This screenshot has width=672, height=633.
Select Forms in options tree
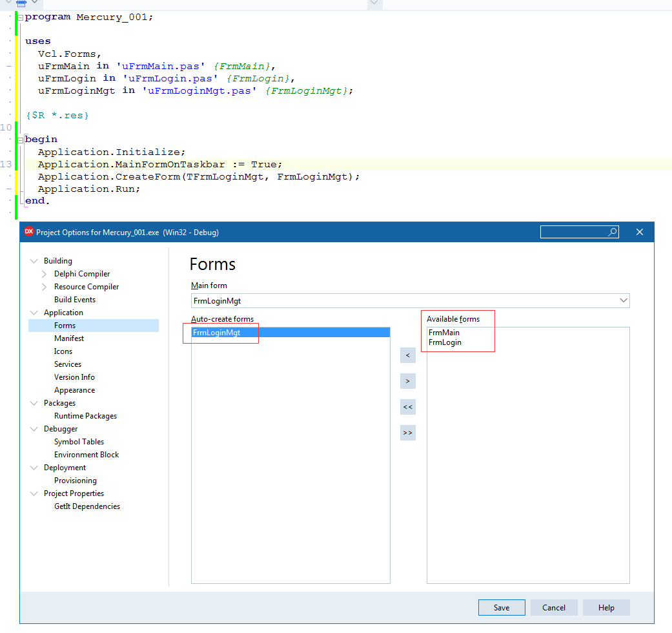(94, 326)
